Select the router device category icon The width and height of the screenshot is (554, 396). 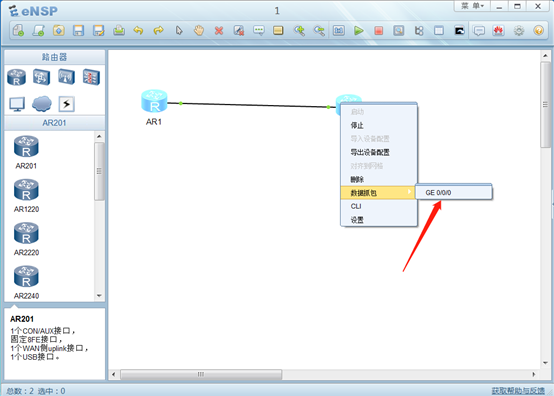click(17, 77)
